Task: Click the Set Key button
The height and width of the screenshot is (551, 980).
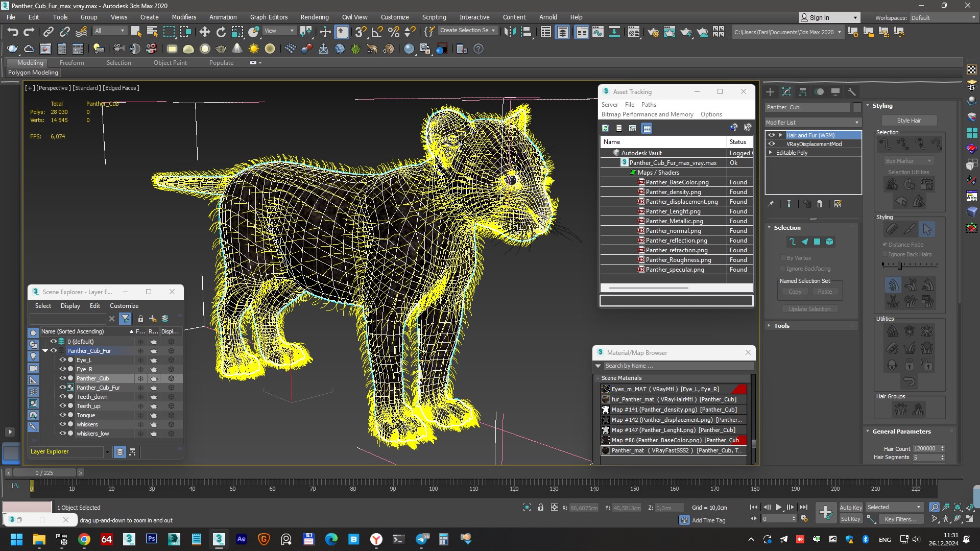Action: coord(851,519)
